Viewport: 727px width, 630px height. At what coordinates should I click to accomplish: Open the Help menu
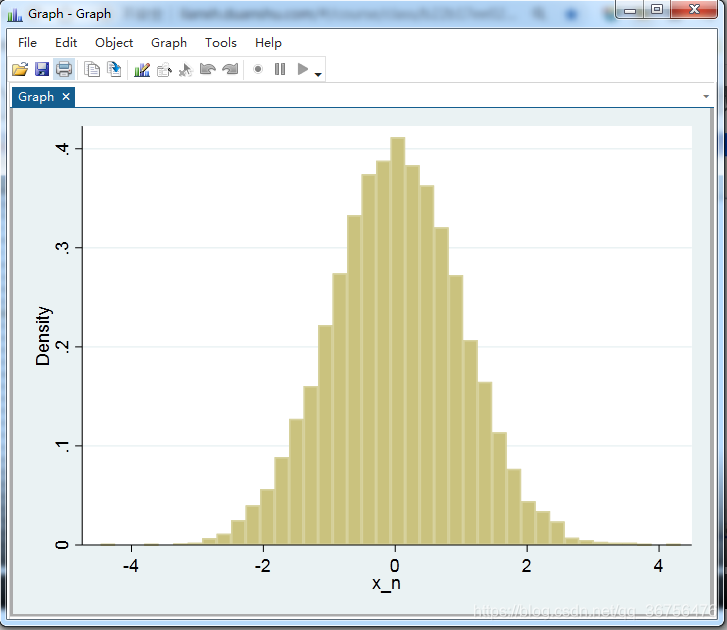268,43
